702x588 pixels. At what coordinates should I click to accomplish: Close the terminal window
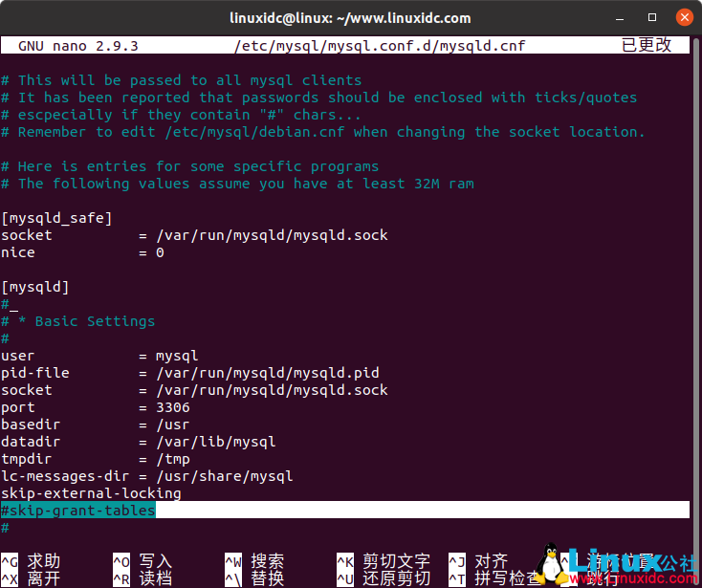(684, 17)
